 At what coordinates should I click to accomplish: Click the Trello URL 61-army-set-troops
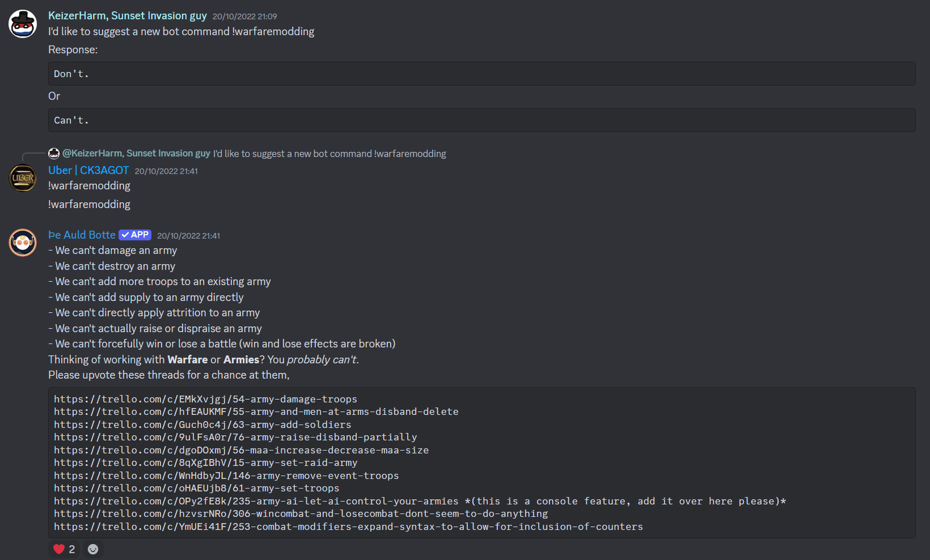tap(196, 488)
